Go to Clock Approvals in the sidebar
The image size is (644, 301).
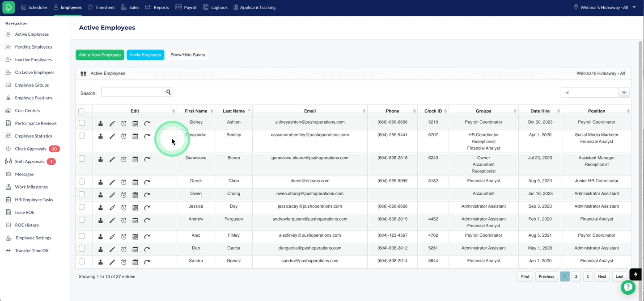click(x=30, y=149)
